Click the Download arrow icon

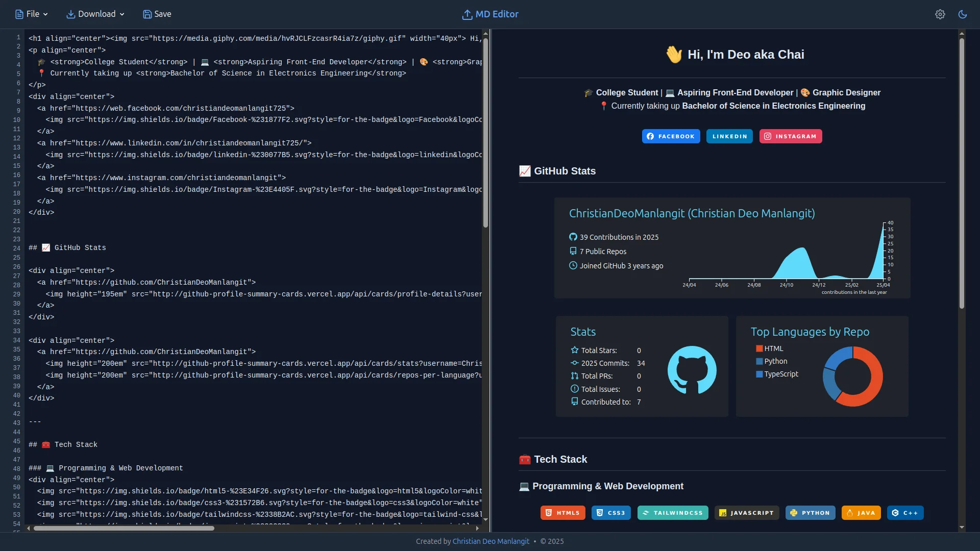(x=71, y=14)
